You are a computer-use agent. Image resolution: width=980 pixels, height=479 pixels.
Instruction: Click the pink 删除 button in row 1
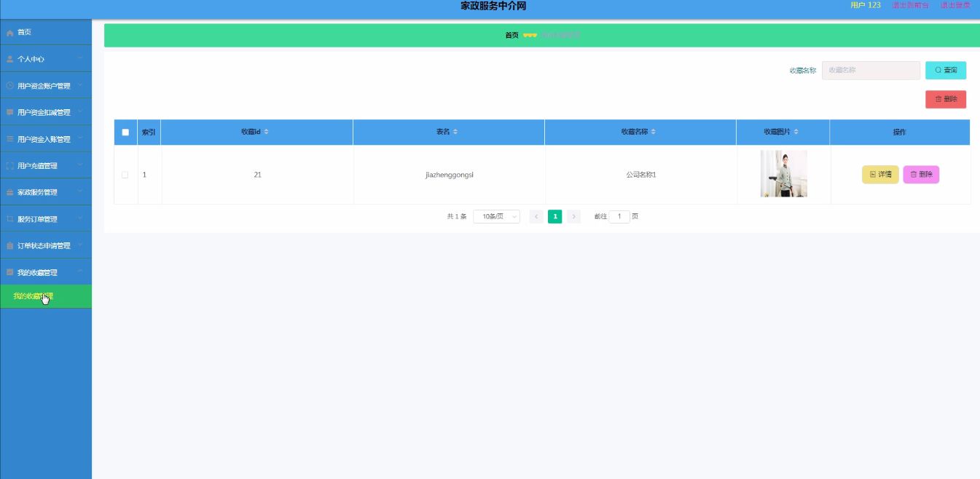[921, 175]
